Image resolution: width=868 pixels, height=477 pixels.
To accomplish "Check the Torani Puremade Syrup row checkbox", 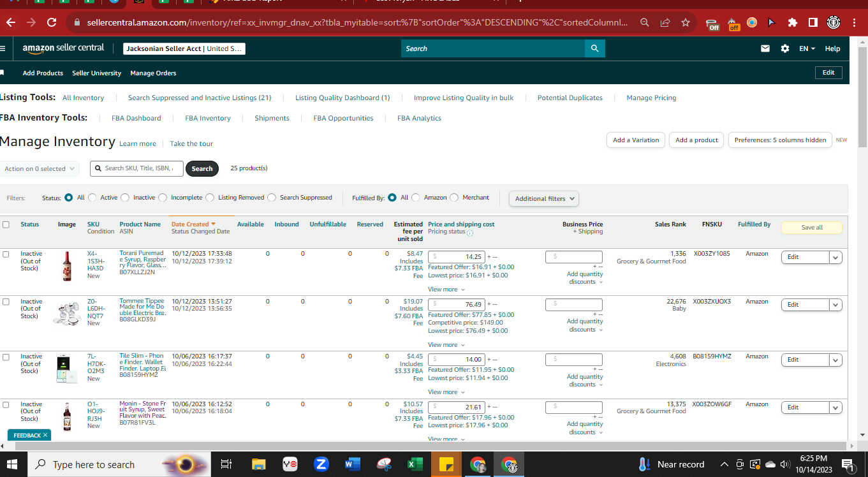I will click(6, 254).
